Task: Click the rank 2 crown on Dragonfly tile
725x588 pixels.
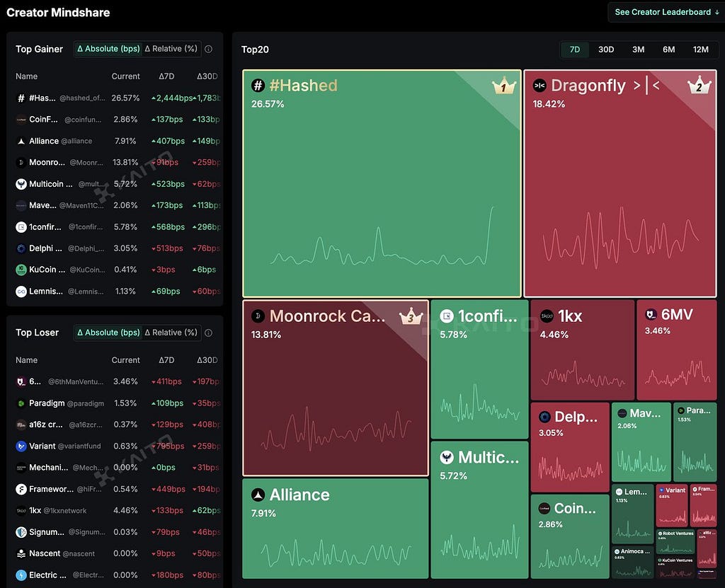Action: [699, 85]
